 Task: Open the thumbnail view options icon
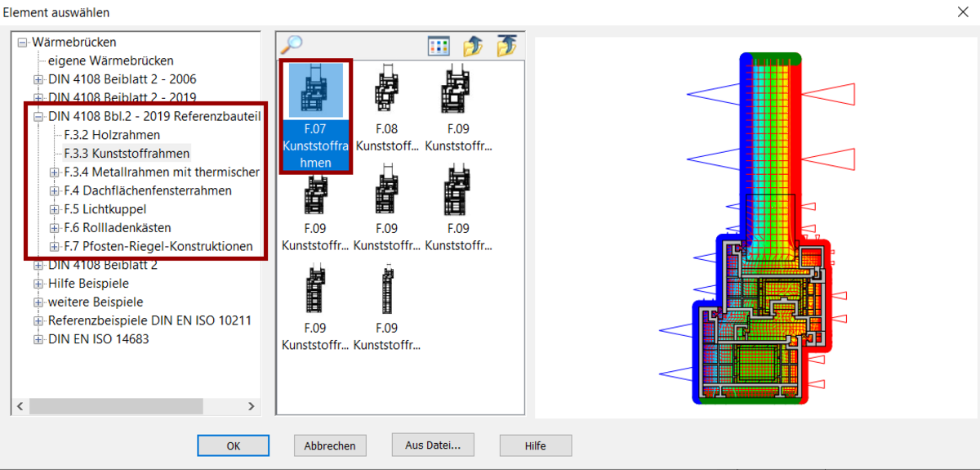coord(439,46)
